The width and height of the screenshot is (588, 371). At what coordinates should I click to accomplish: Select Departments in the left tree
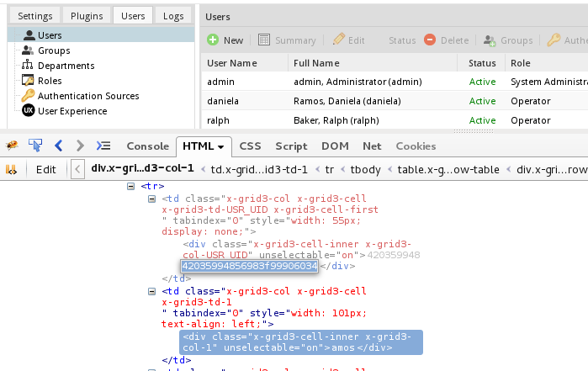click(x=66, y=66)
